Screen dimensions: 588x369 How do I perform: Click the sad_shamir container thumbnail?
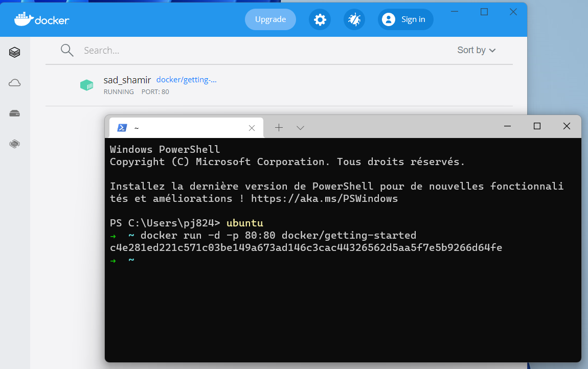(87, 85)
